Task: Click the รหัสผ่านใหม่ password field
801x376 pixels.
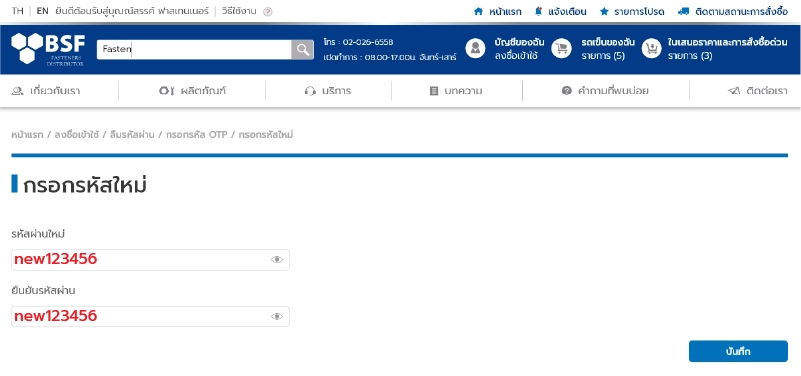Action: 150,260
